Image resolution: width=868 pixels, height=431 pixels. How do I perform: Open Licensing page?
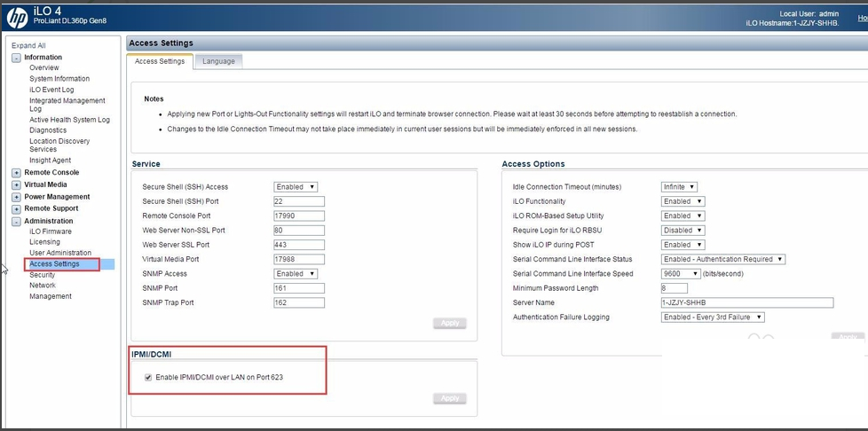[x=45, y=242]
